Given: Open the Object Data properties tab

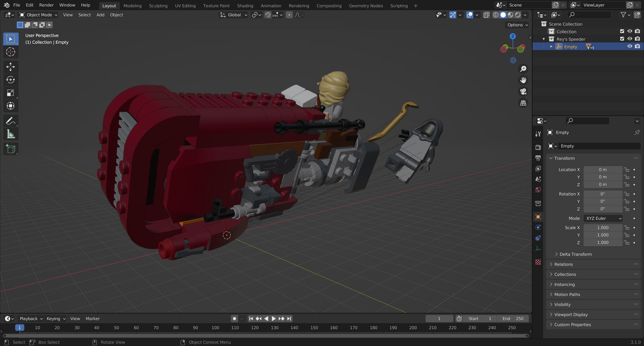Looking at the screenshot, I should click(x=538, y=249).
